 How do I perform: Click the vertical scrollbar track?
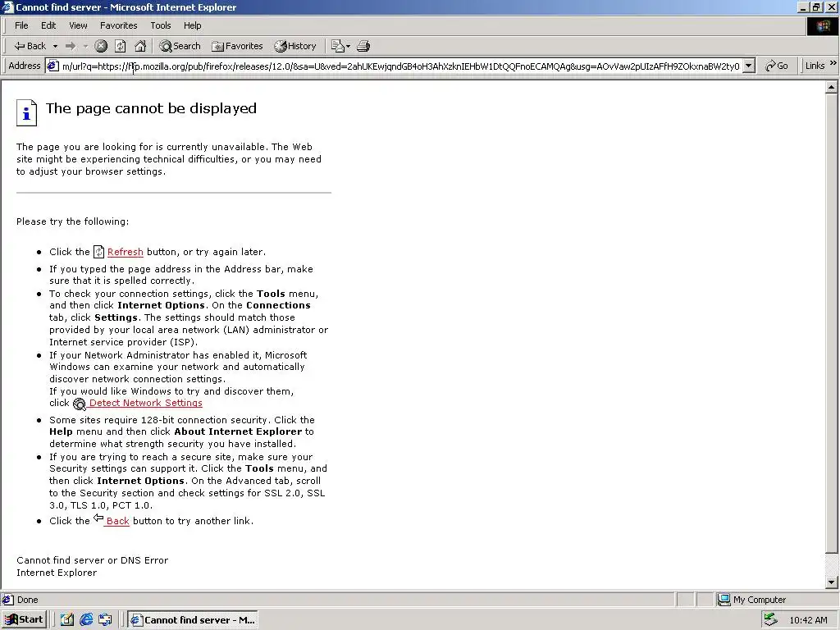(x=832, y=564)
